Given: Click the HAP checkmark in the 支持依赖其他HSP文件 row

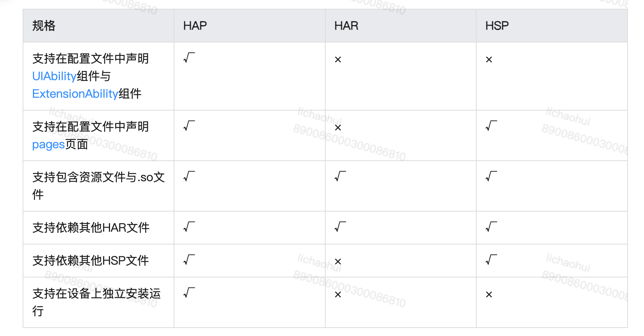Looking at the screenshot, I should (x=189, y=260).
